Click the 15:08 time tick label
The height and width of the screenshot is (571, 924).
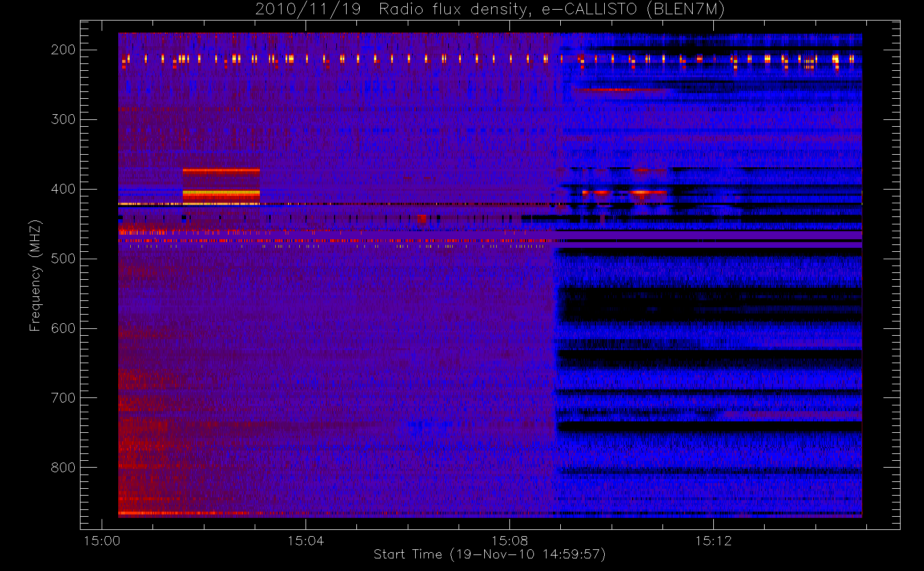point(509,541)
